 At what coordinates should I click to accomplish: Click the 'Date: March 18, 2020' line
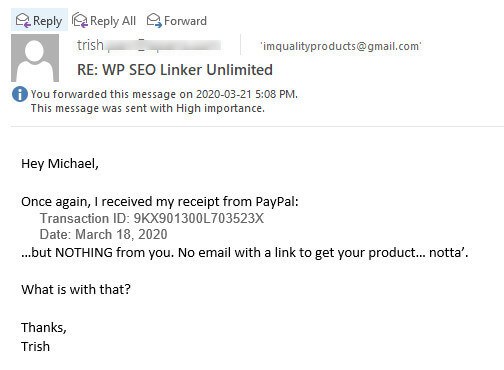click(103, 234)
